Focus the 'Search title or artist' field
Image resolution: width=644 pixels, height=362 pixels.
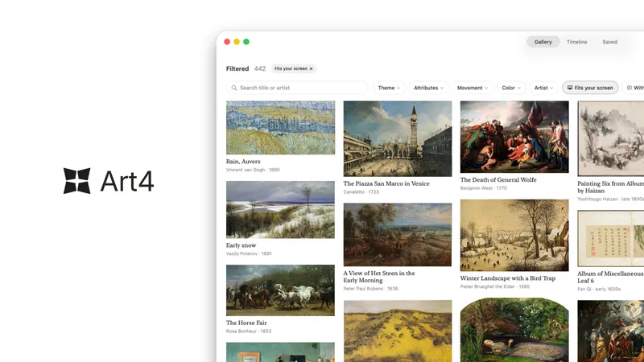coord(296,88)
